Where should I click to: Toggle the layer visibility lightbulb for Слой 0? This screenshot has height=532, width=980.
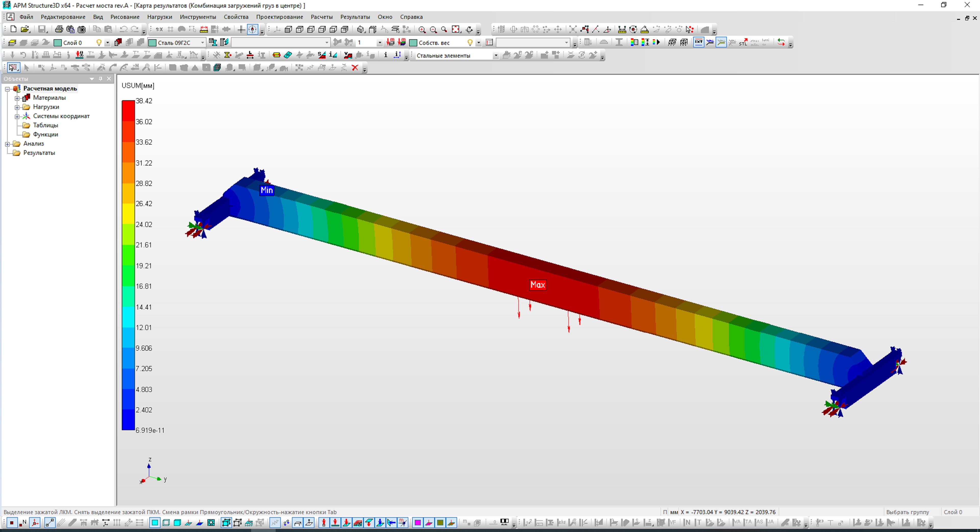pyautogui.click(x=99, y=43)
